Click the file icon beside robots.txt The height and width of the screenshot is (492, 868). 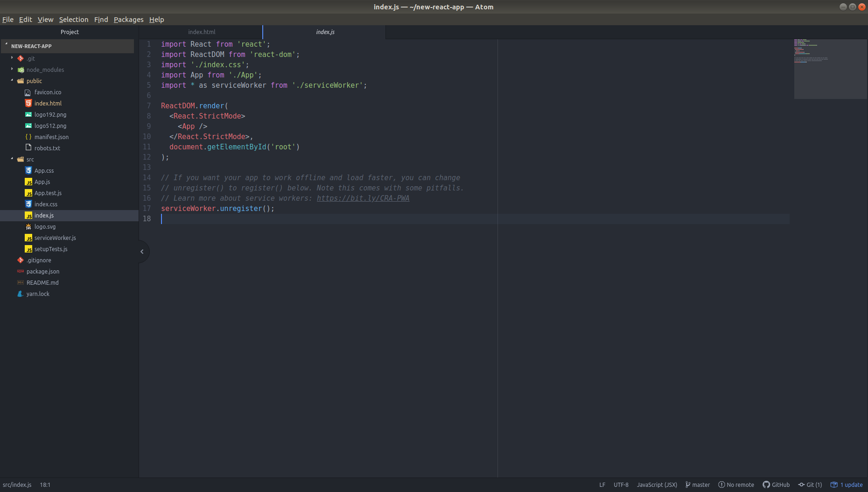(x=28, y=148)
